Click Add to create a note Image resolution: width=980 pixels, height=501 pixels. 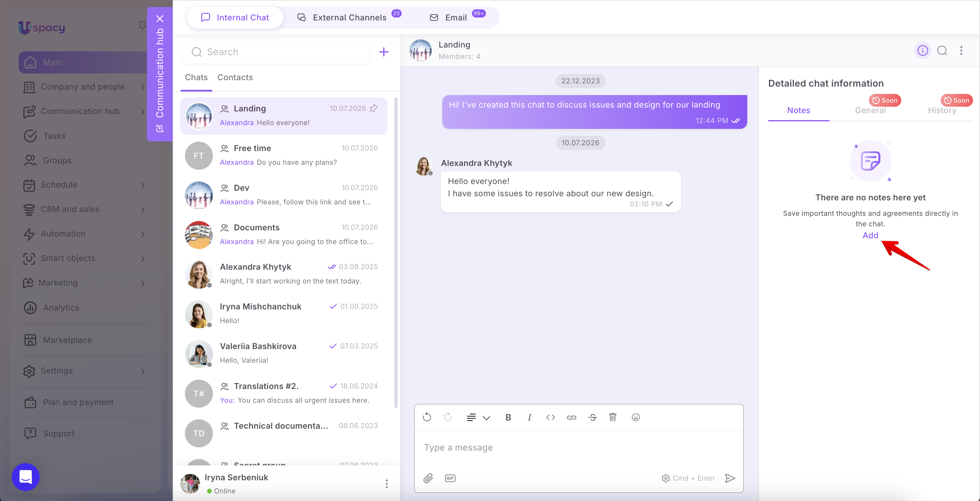point(870,235)
